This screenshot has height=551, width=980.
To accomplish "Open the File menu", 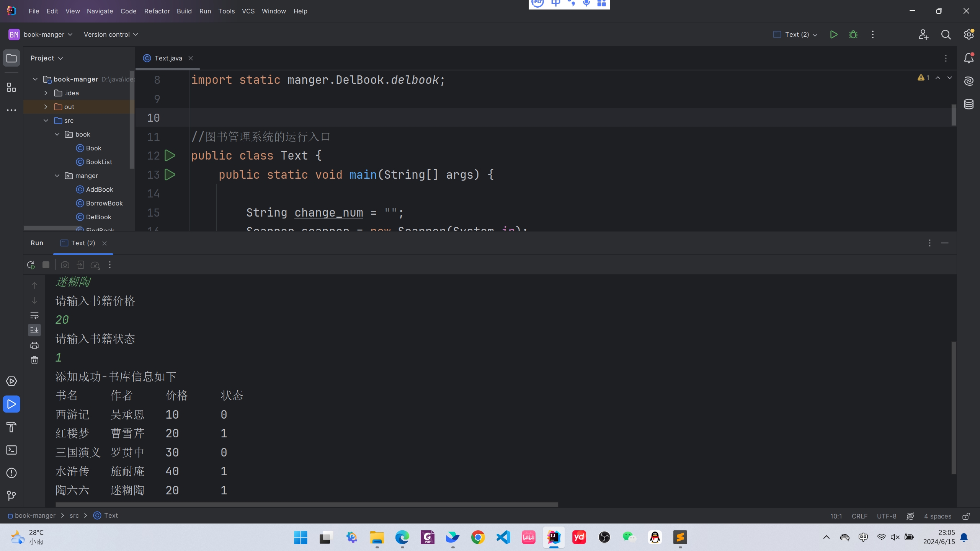I will [x=34, y=11].
